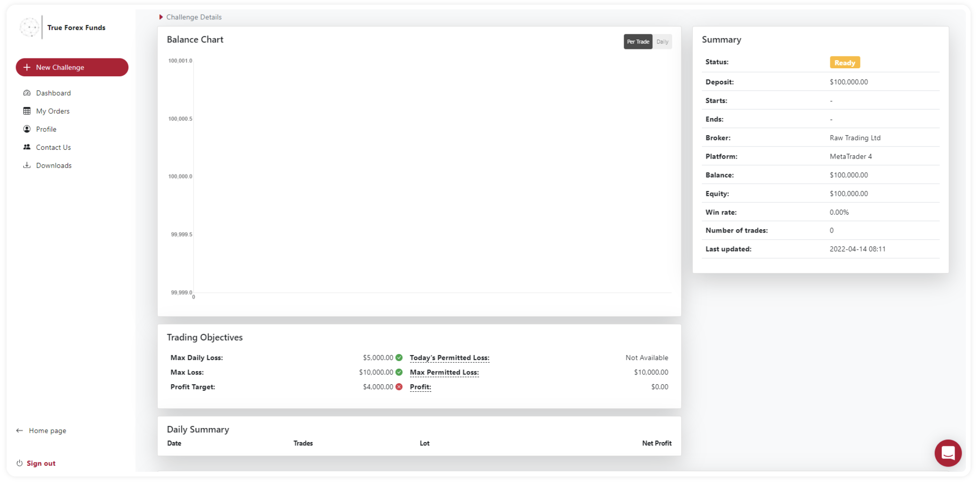Click the Daily Summary heading

(198, 429)
